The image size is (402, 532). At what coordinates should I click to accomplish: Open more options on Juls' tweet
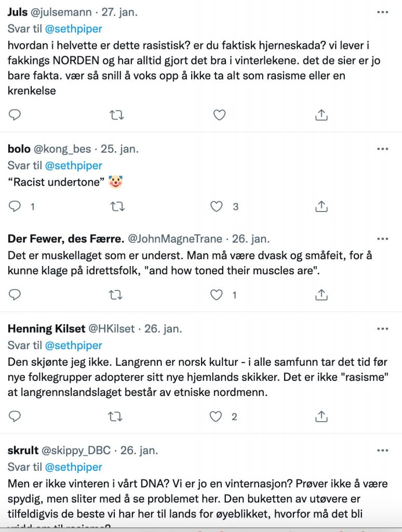383,11
